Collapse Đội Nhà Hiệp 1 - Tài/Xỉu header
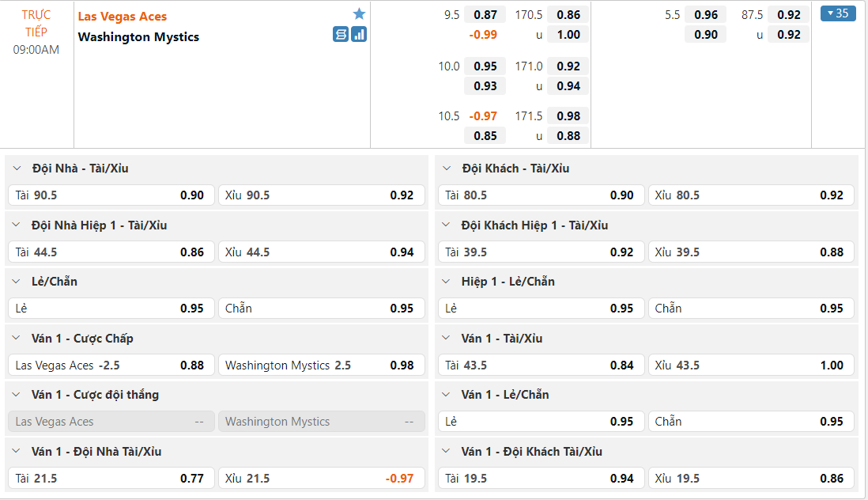Viewport: 868px width, 500px height. click(x=17, y=225)
